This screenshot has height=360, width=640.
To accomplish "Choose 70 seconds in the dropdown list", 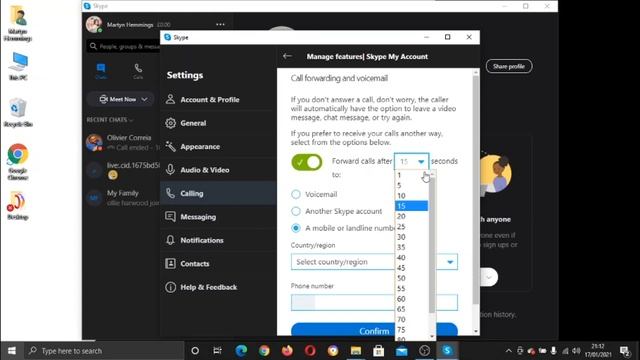I will pos(411,319).
